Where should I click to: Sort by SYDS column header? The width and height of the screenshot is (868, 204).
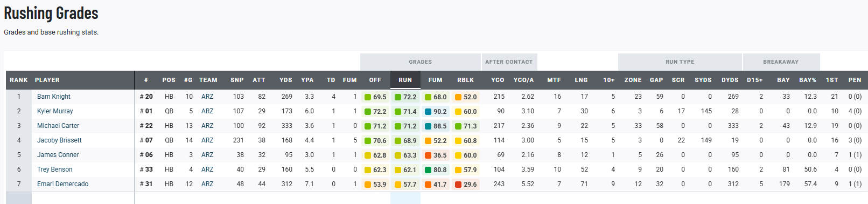click(703, 80)
